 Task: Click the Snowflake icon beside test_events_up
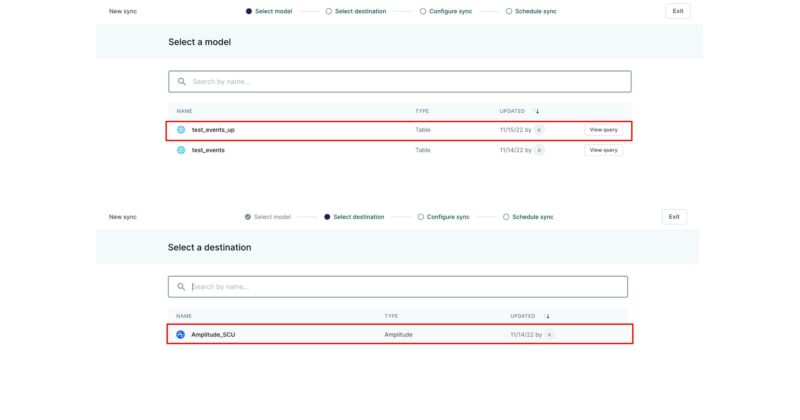pos(181,130)
